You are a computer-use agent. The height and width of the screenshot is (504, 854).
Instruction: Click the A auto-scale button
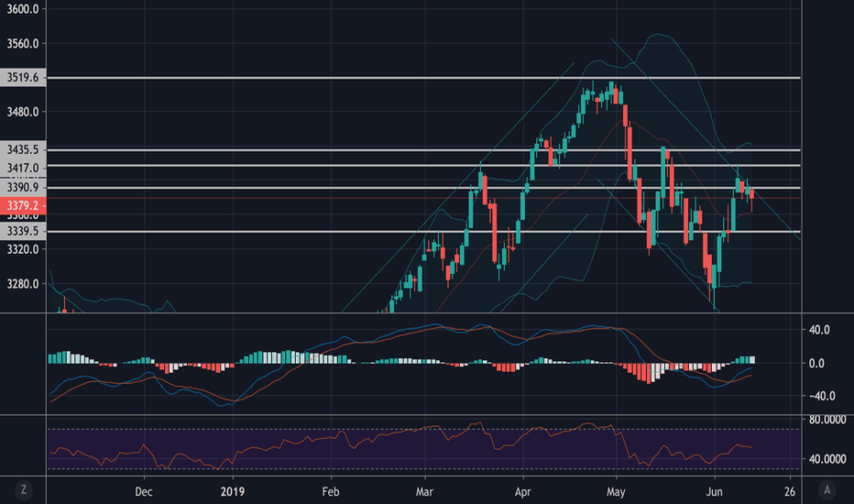coord(827,490)
